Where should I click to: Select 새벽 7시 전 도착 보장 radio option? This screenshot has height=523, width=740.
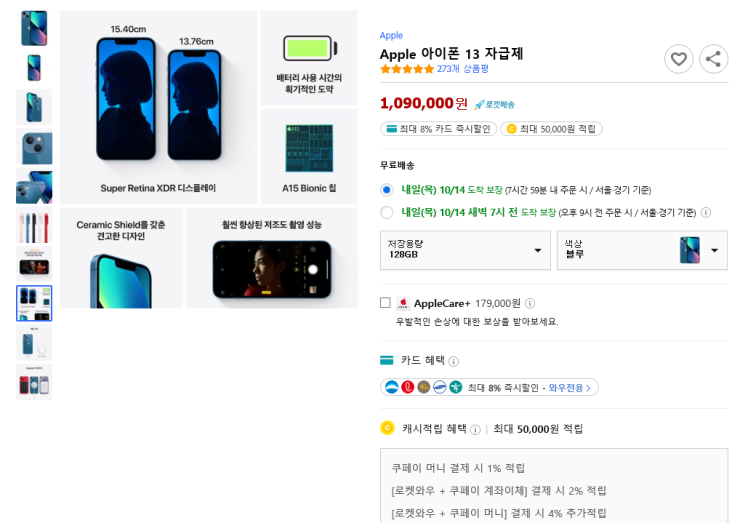pyautogui.click(x=387, y=212)
